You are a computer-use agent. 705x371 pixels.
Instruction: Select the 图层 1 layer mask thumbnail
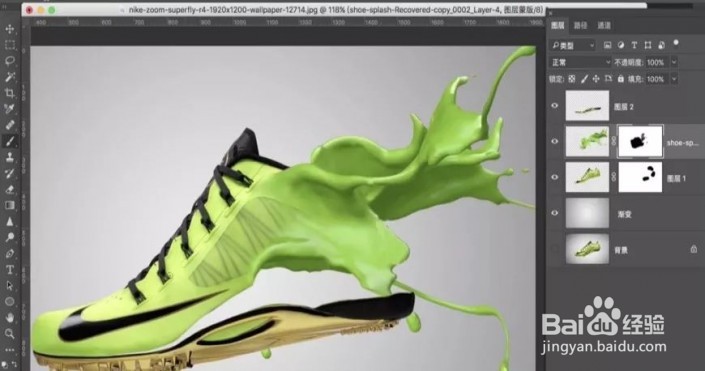tap(640, 177)
